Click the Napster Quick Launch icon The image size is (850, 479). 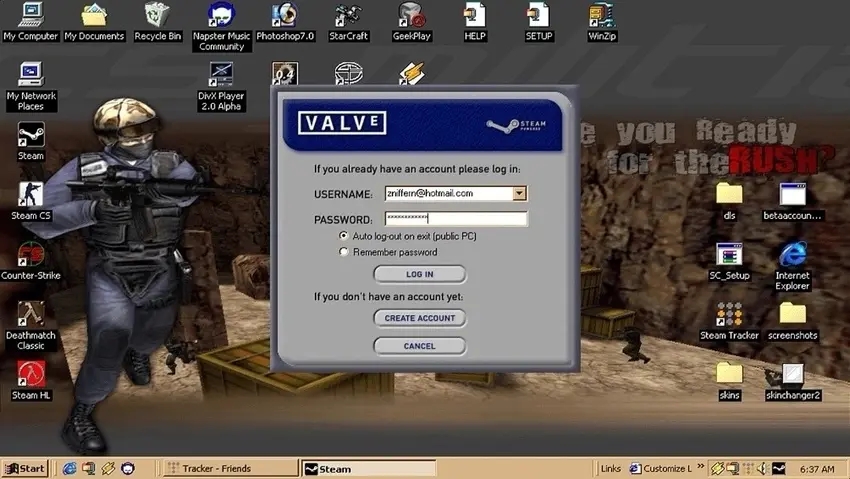[x=128, y=468]
